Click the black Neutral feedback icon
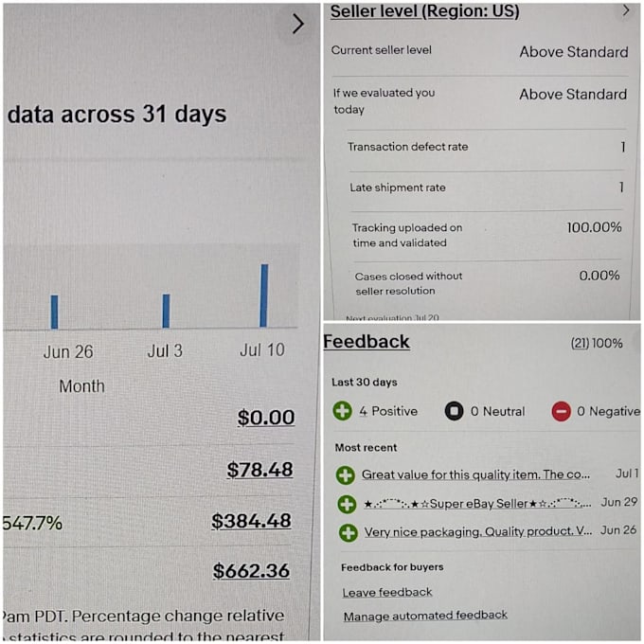 coord(454,411)
